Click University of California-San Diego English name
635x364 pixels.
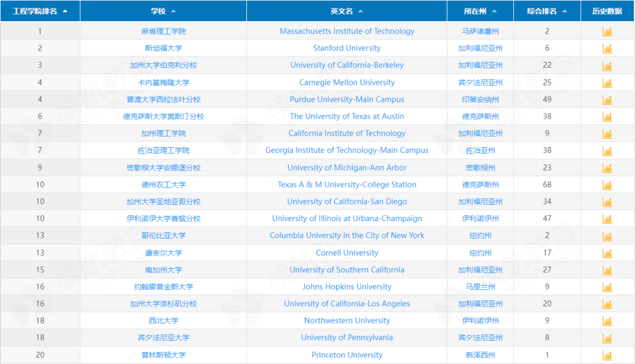click(347, 202)
